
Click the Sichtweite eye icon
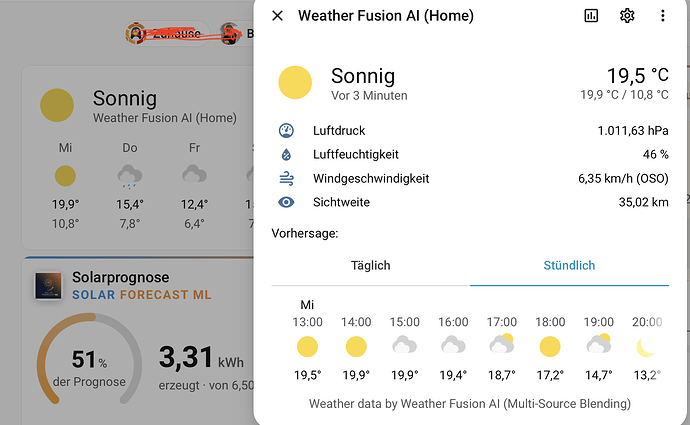[x=286, y=202]
